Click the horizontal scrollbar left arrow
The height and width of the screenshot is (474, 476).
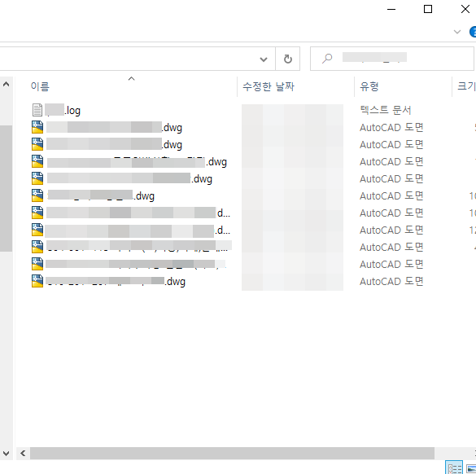(x=23, y=454)
